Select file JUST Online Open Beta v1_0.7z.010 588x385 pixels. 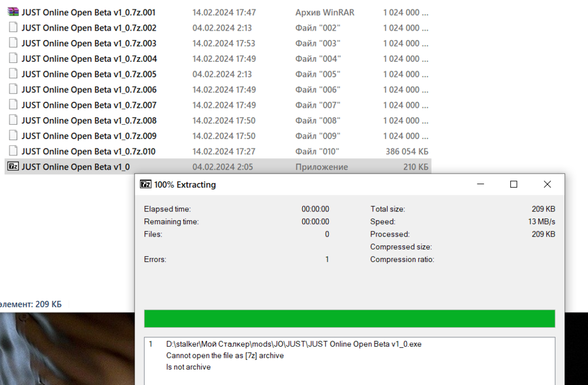click(89, 151)
